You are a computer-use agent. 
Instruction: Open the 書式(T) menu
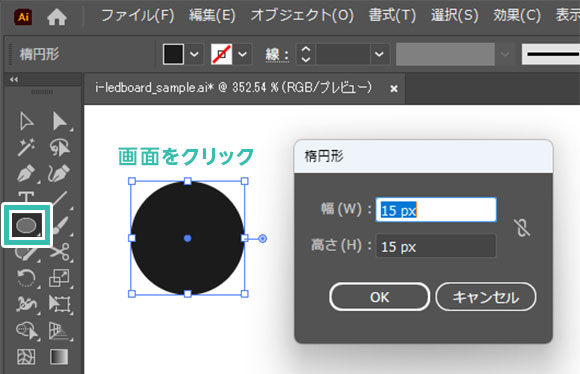(392, 16)
